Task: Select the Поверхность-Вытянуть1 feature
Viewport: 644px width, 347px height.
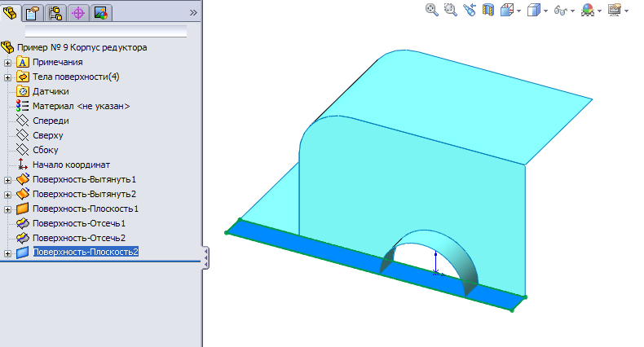Action: click(x=84, y=180)
